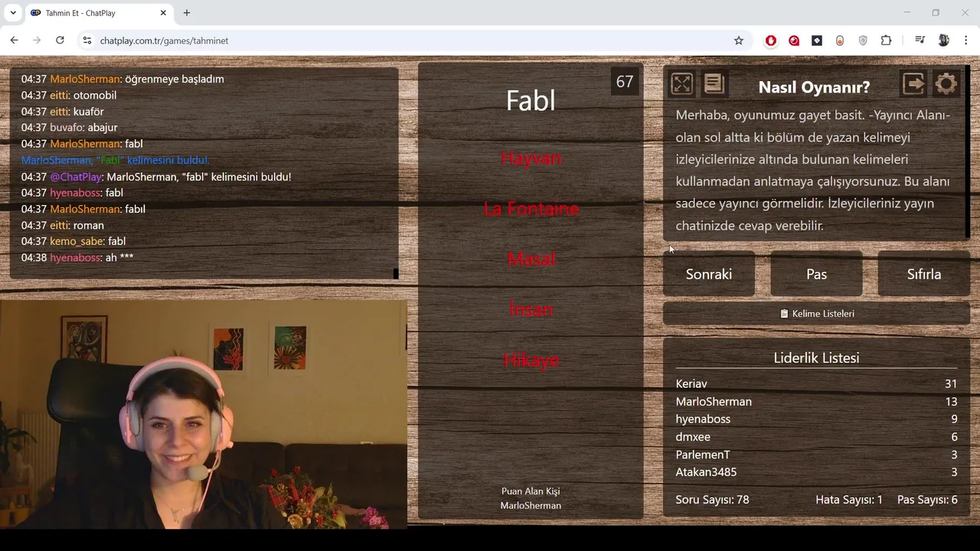Open a new tab with the plus icon

pyautogui.click(x=187, y=13)
